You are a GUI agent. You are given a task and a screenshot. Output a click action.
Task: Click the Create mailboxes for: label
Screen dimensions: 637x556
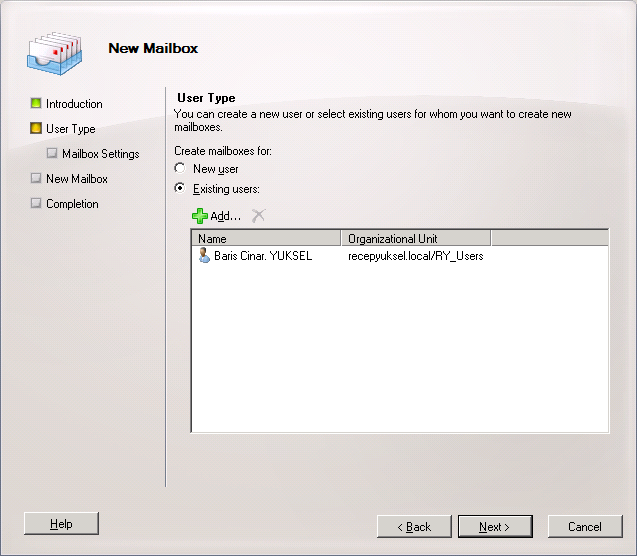pos(223,151)
